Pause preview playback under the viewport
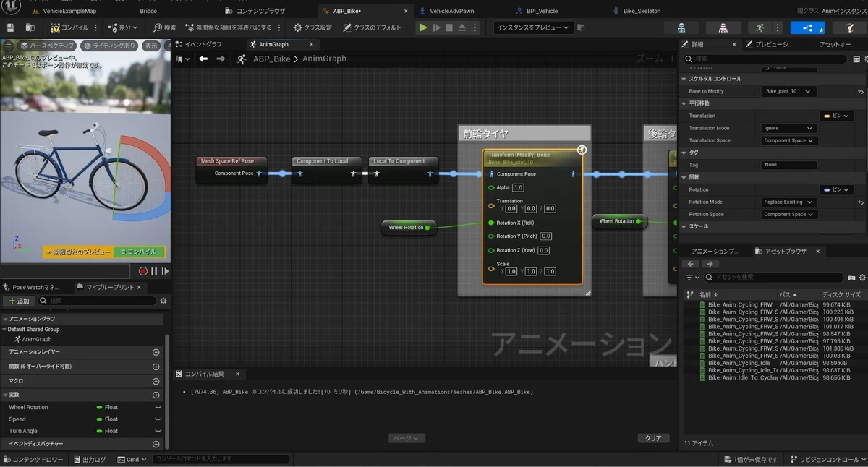The height and width of the screenshot is (467, 868). (154, 271)
